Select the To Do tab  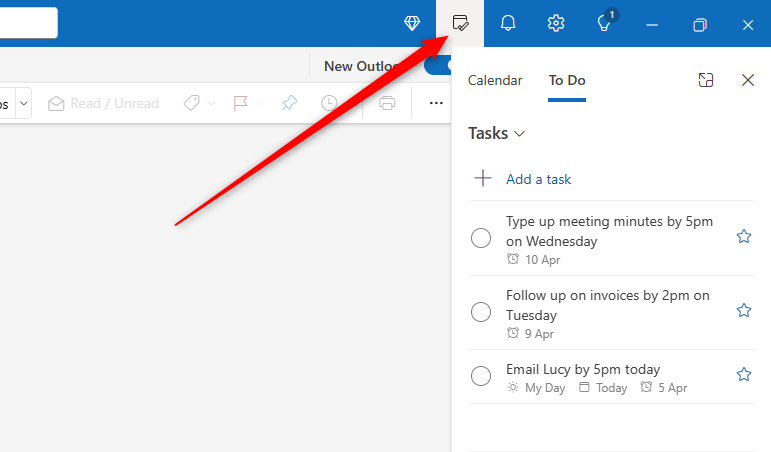(567, 80)
